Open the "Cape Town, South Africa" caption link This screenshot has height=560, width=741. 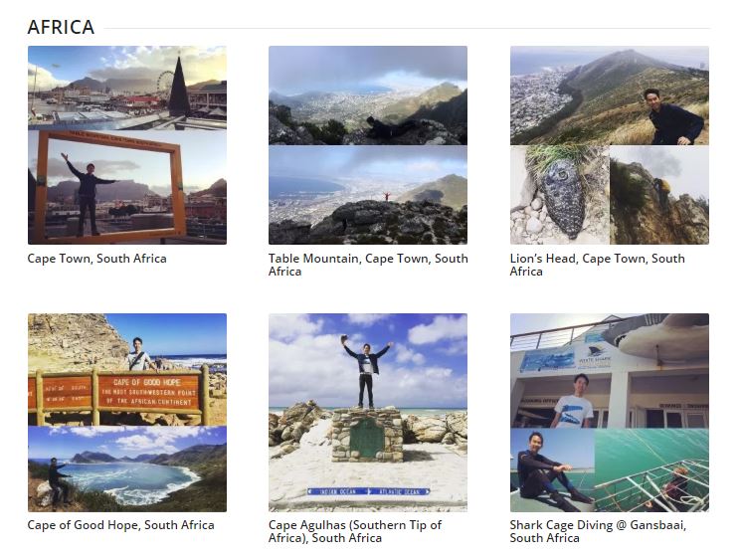[x=96, y=259]
